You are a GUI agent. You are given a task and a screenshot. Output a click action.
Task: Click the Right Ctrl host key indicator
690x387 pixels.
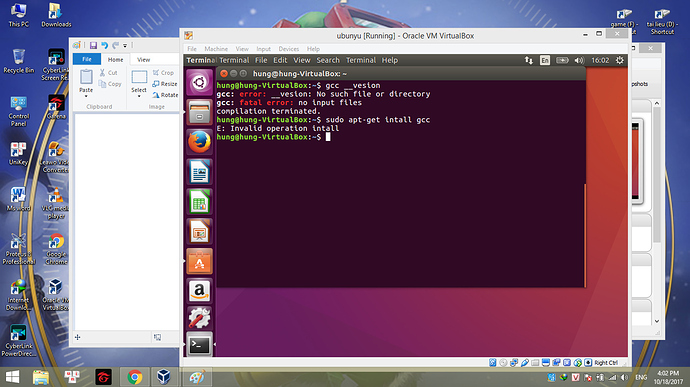(606, 363)
